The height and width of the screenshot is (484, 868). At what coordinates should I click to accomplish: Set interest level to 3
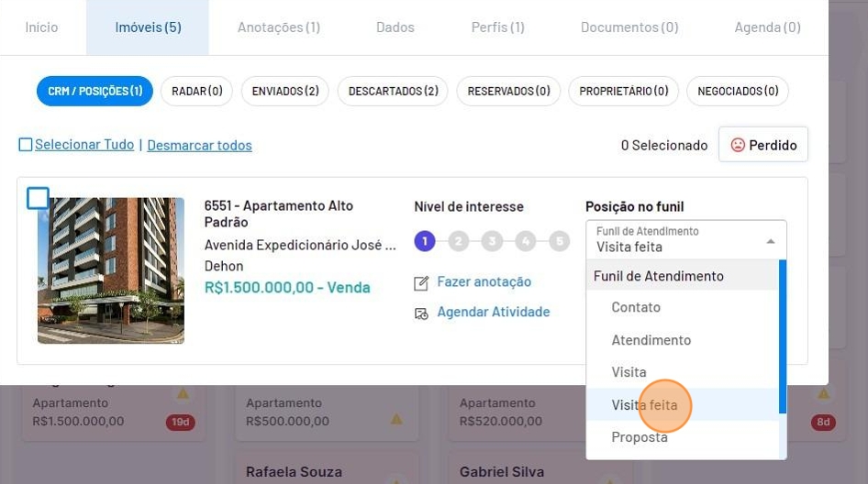[x=492, y=242]
